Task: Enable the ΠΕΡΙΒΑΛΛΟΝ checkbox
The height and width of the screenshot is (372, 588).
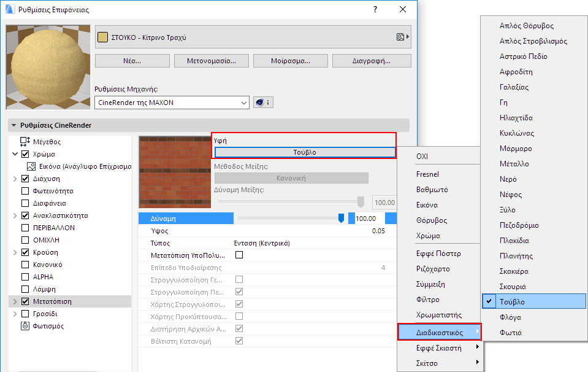Action: pyautogui.click(x=25, y=228)
